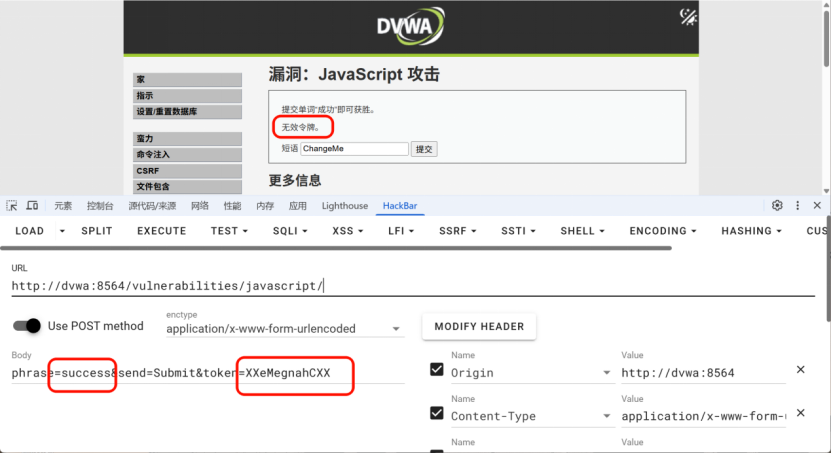Image resolution: width=831 pixels, height=454 pixels.
Task: Expand the XSS menu
Action: tap(348, 231)
